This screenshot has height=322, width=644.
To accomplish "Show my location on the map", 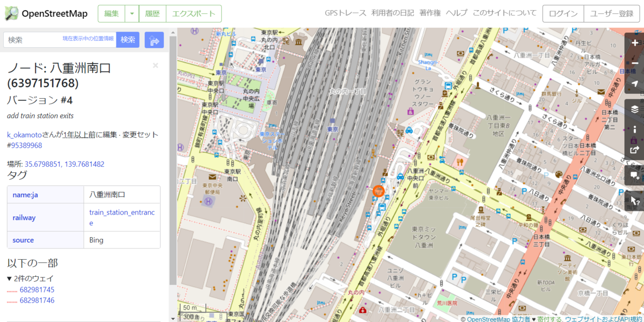I will coord(635,84).
